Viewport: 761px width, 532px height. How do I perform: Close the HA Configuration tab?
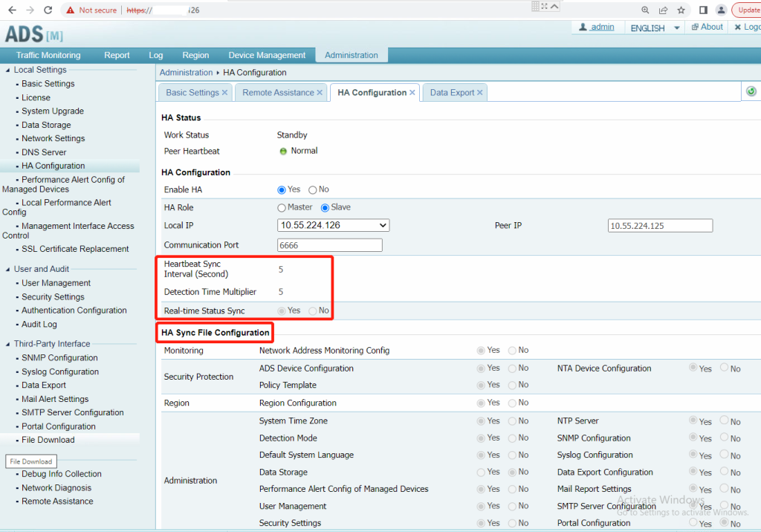click(x=412, y=93)
